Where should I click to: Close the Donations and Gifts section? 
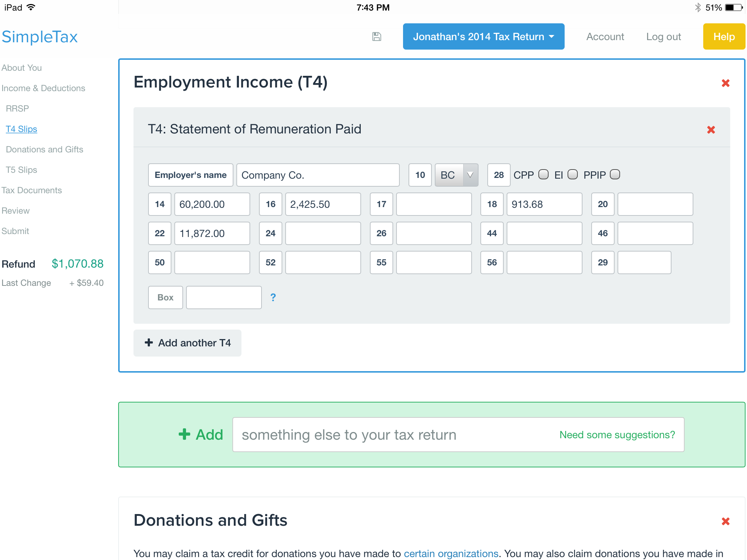725,521
